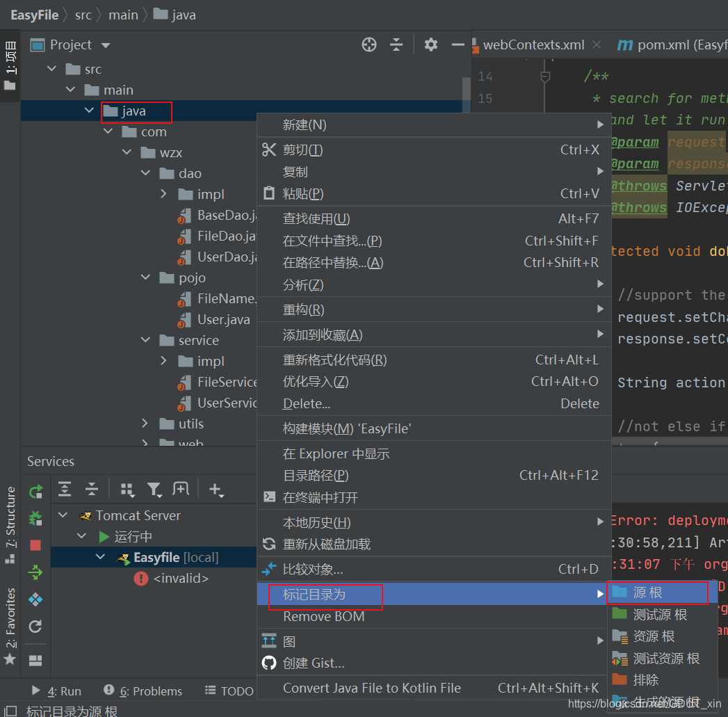Open the filter funnel in Services

click(154, 490)
